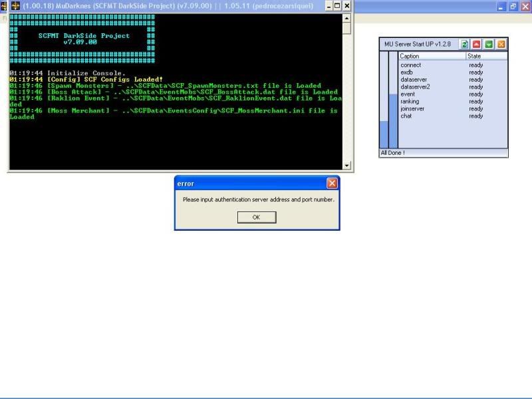Sort the list by the Caption column header
The height and width of the screenshot is (399, 532).
point(432,57)
